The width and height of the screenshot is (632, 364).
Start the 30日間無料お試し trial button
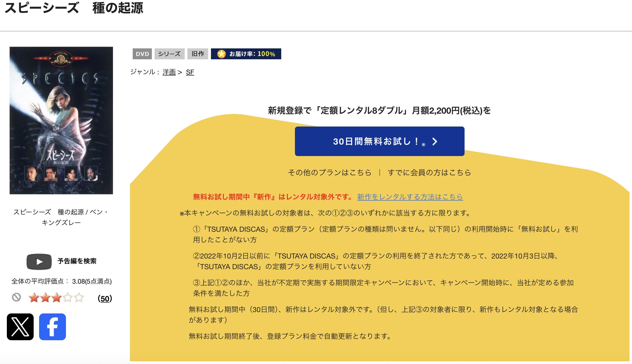pos(379,141)
